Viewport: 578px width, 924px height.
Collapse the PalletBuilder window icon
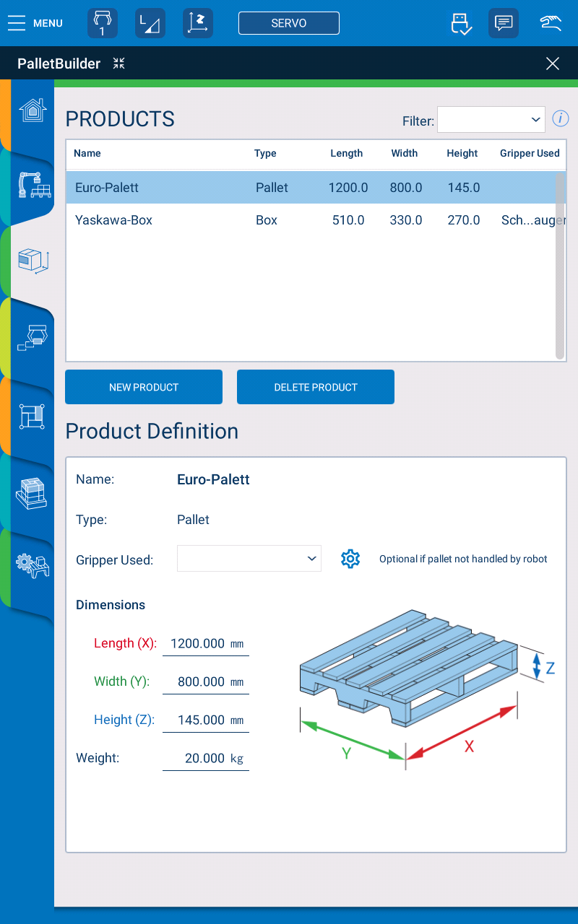pyautogui.click(x=119, y=64)
